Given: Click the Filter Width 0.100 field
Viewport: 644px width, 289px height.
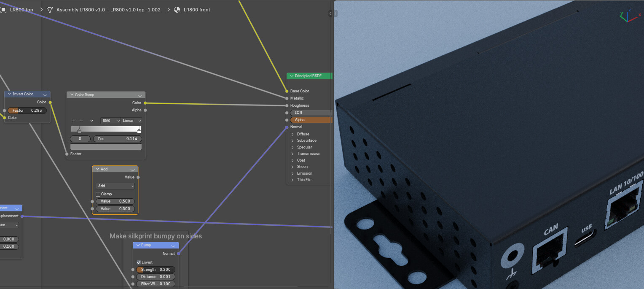Looking at the screenshot, I should pyautogui.click(x=156, y=284).
